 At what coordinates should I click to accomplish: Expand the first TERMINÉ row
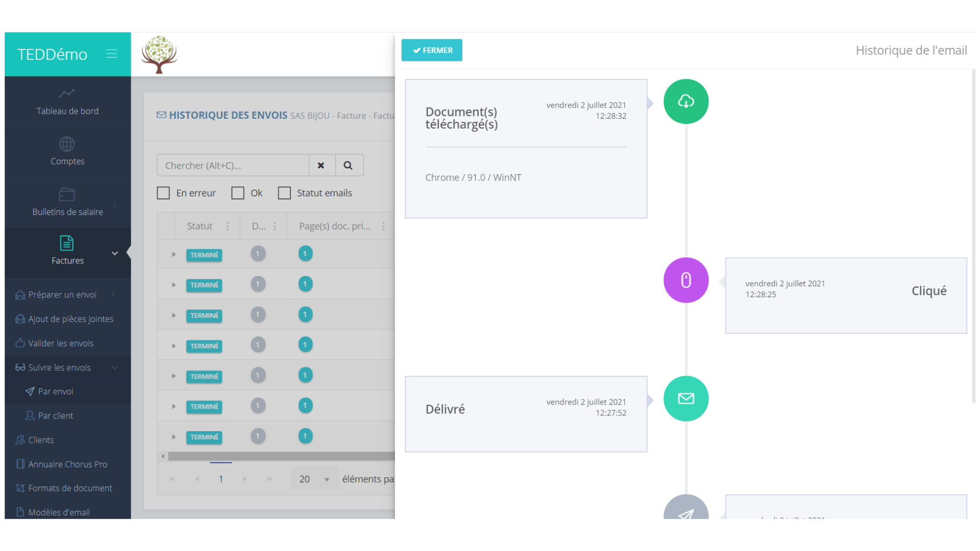click(x=174, y=254)
